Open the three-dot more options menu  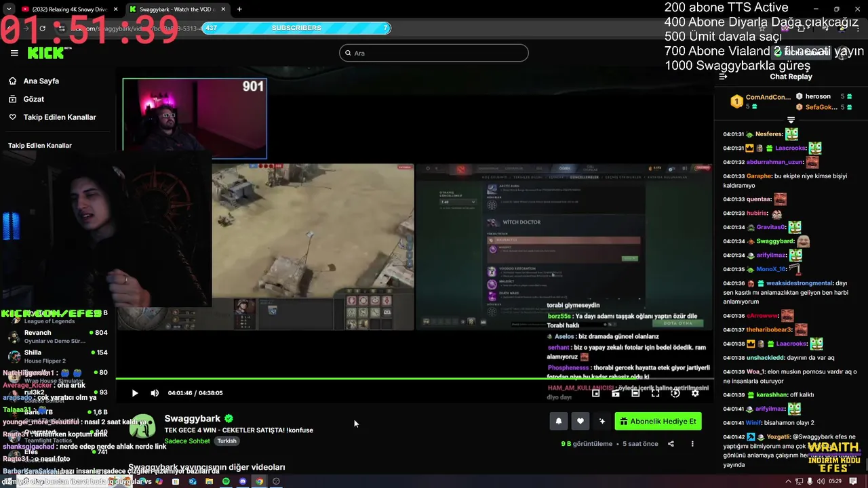point(692,444)
